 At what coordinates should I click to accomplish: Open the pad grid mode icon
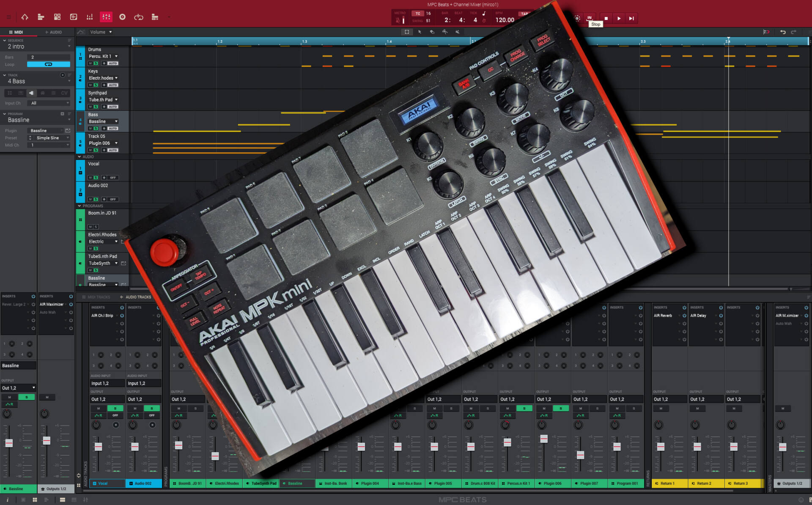pos(57,17)
